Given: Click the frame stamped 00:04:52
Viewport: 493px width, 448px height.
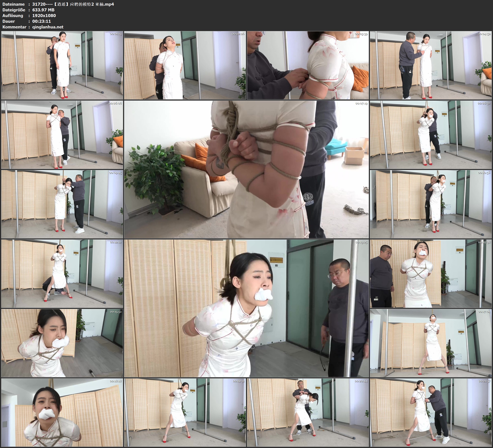Looking at the screenshot, I should coord(431,65).
